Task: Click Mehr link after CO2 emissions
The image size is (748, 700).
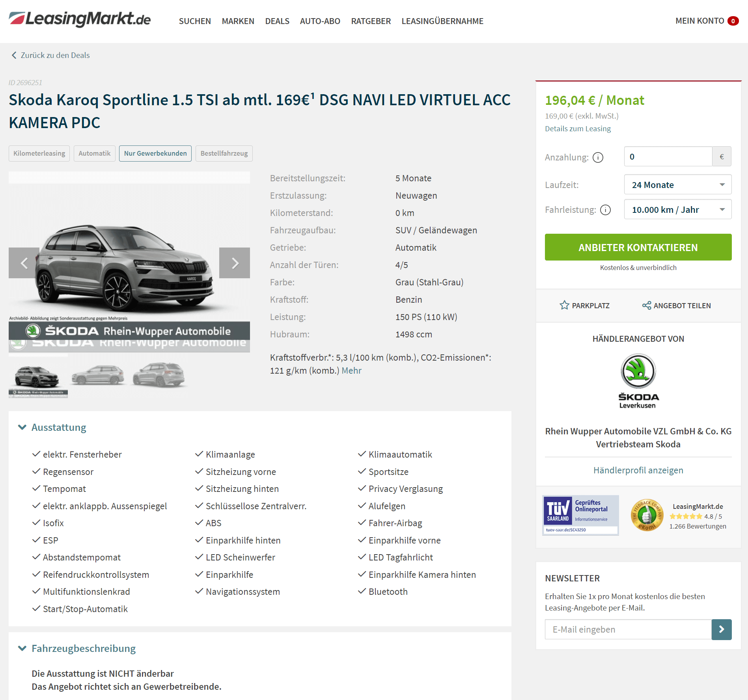Action: pos(351,370)
